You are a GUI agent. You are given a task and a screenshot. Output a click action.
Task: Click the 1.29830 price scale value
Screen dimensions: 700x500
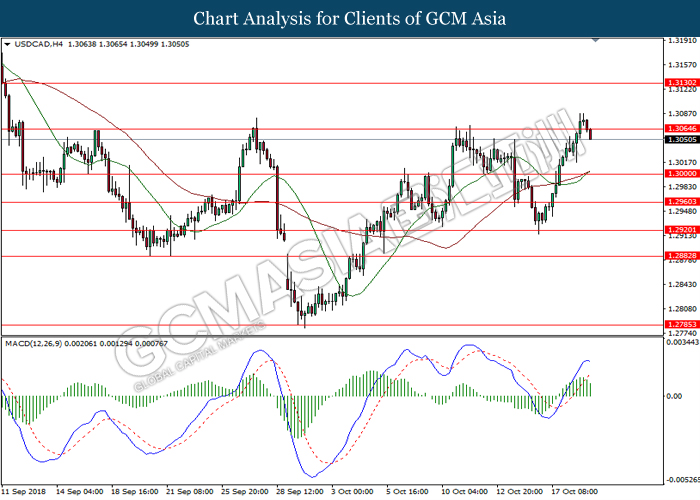tap(682, 187)
